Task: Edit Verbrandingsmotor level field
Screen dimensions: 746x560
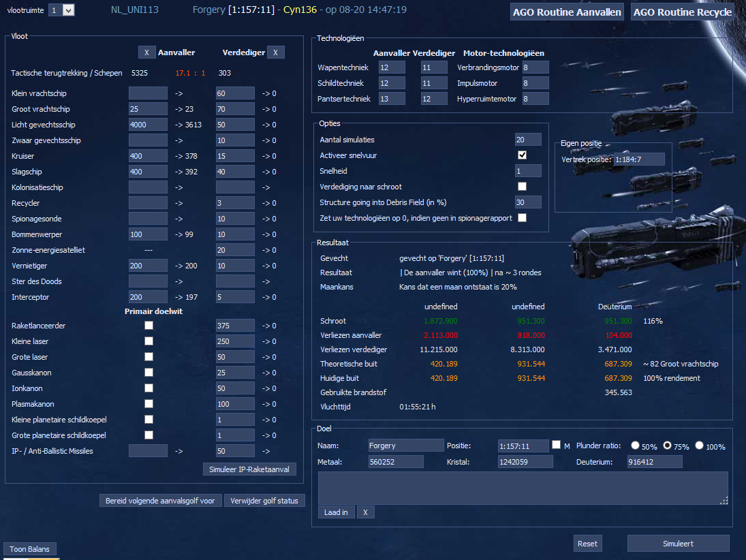Action: (535, 67)
